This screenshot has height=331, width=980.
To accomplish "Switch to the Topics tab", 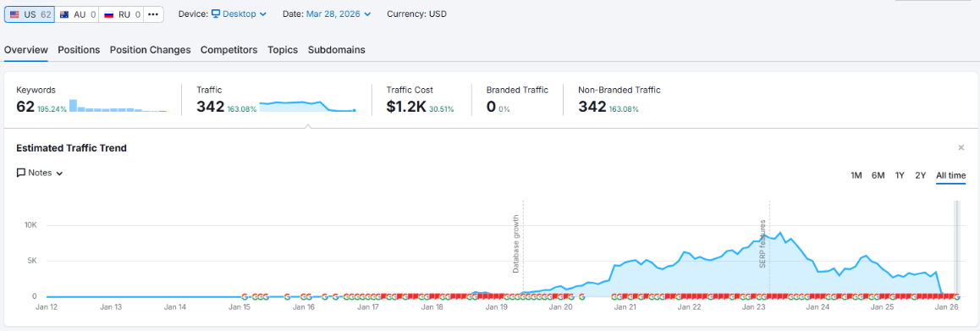I will click(283, 50).
